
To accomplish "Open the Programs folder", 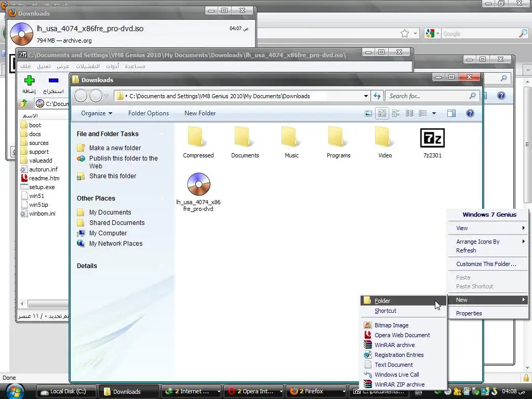I will (x=338, y=142).
